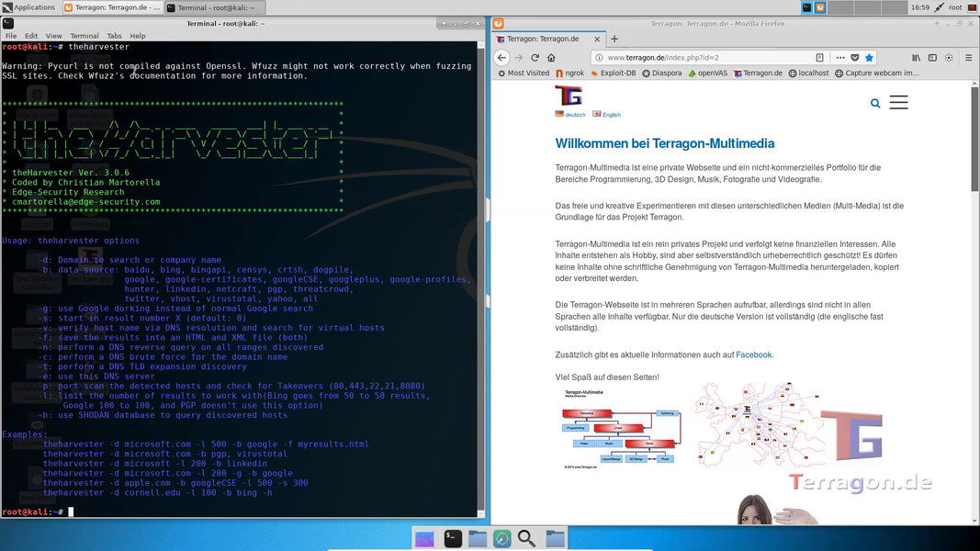Open the terminal View menu
980x551 pixels.
point(54,36)
